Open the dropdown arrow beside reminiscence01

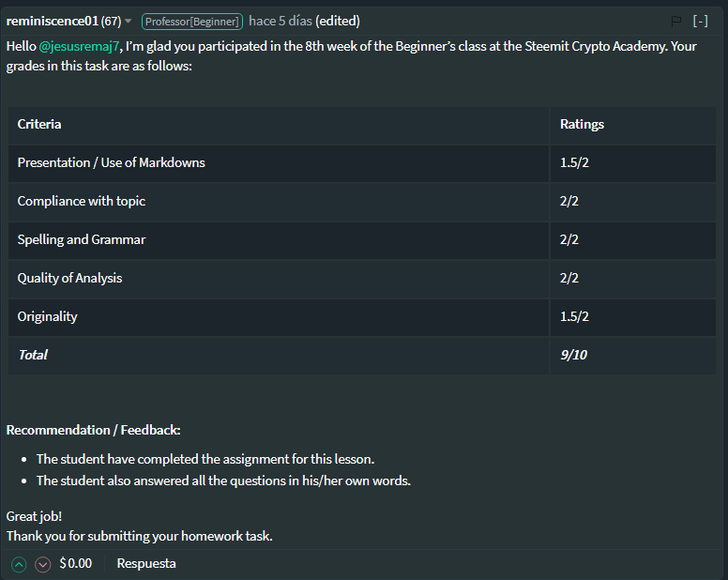pos(129,22)
